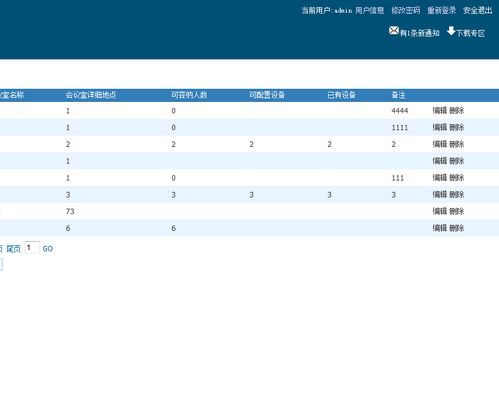Select 重新登录 in header
The height and width of the screenshot is (394, 499).
point(442,11)
